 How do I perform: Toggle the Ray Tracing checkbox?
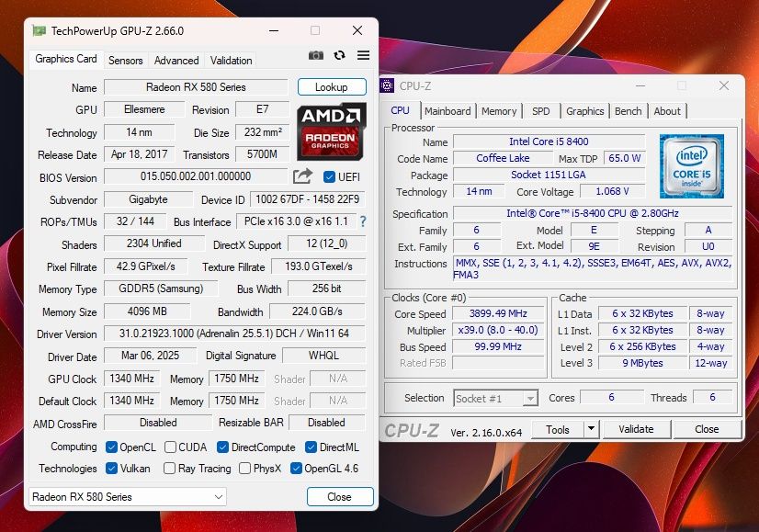[x=169, y=469]
